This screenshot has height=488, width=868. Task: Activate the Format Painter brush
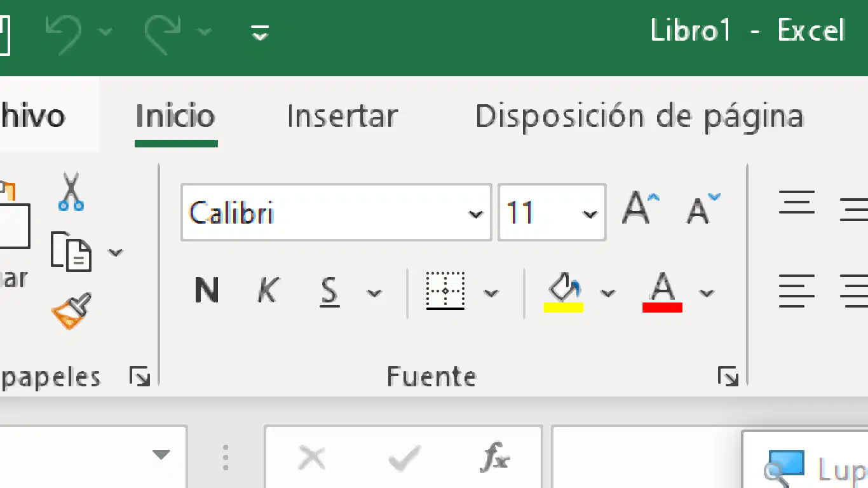[71, 311]
